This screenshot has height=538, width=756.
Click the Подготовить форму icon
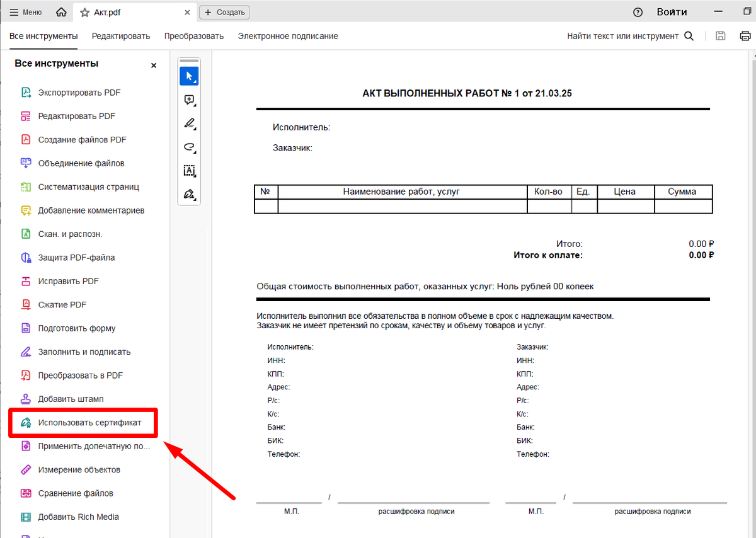point(26,328)
